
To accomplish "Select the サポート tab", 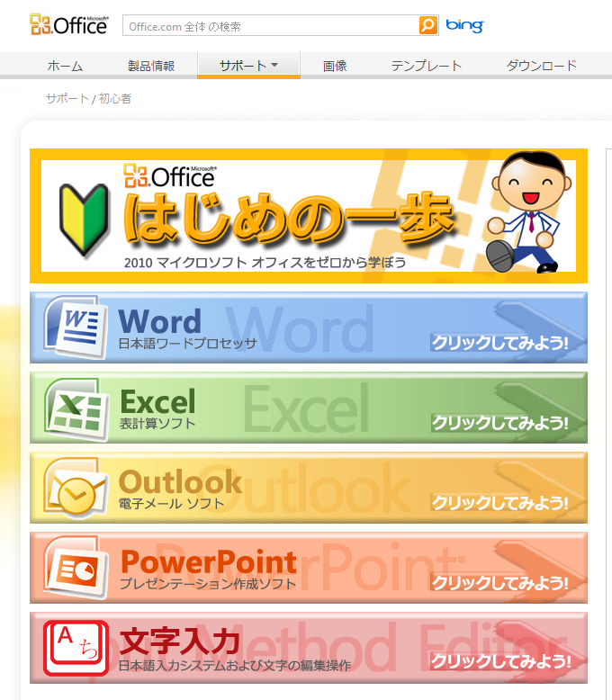I will click(248, 65).
